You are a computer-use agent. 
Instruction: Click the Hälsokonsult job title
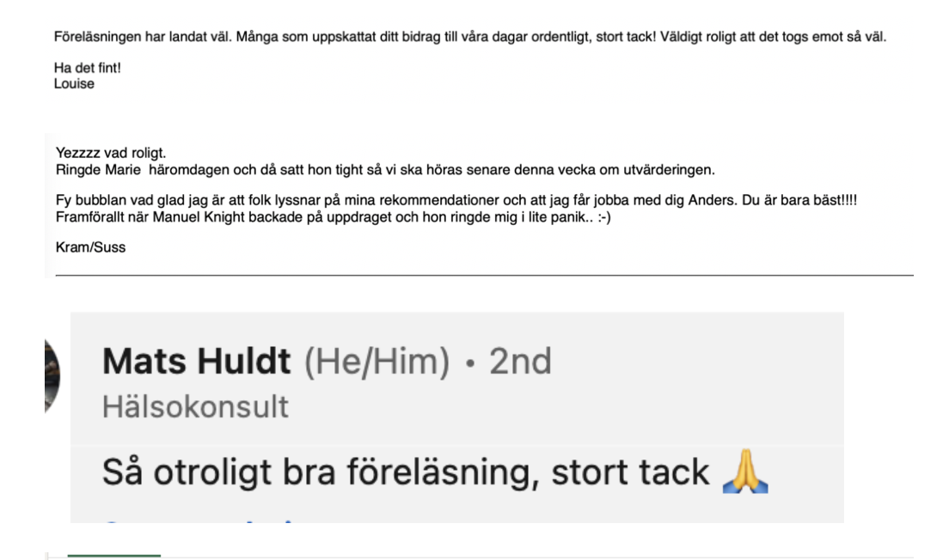[195, 406]
